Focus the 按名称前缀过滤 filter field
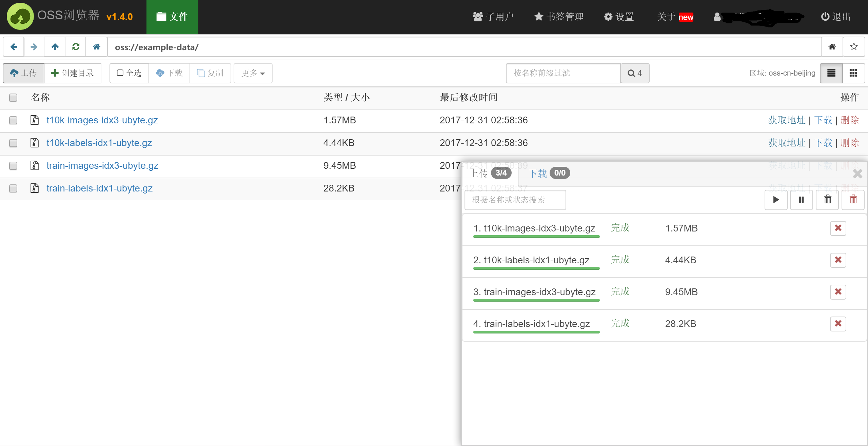The width and height of the screenshot is (868, 446). pos(563,73)
